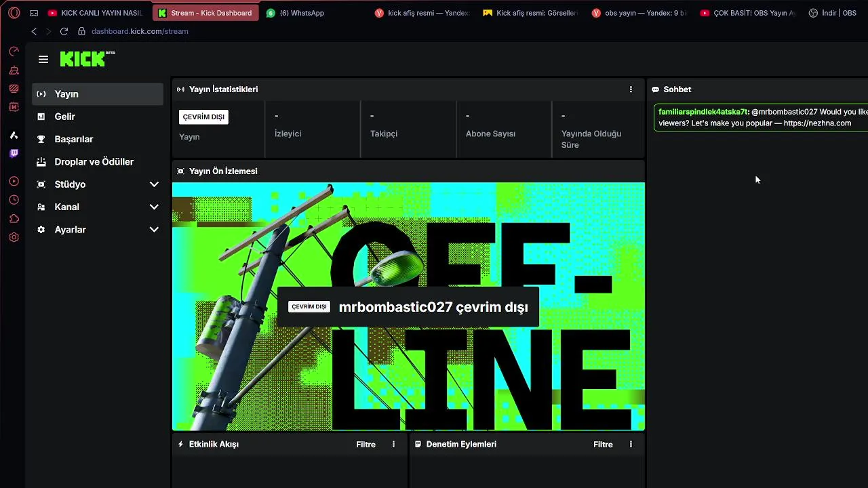Viewport: 868px width, 488px height.
Task: Open the Kick hamburger menu
Action: [43, 60]
